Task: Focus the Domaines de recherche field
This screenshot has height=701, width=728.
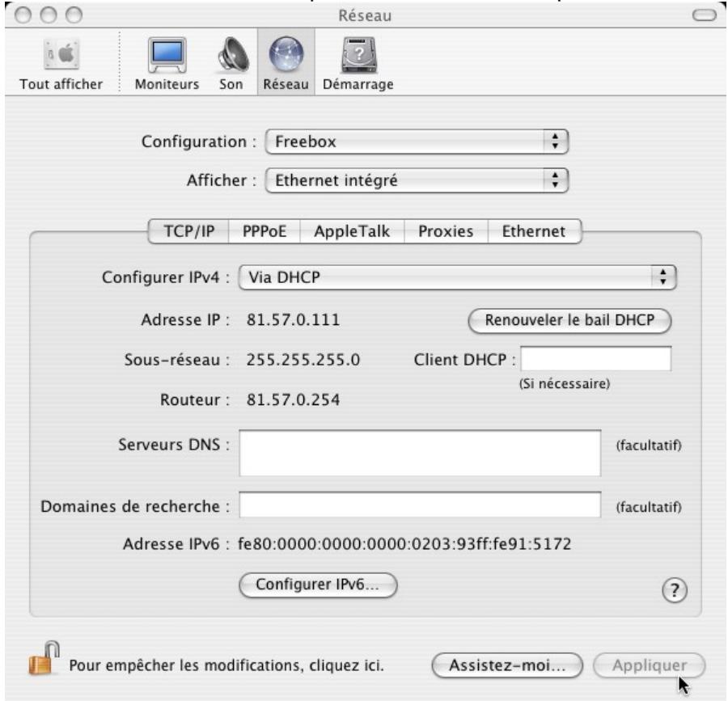Action: coord(420,505)
